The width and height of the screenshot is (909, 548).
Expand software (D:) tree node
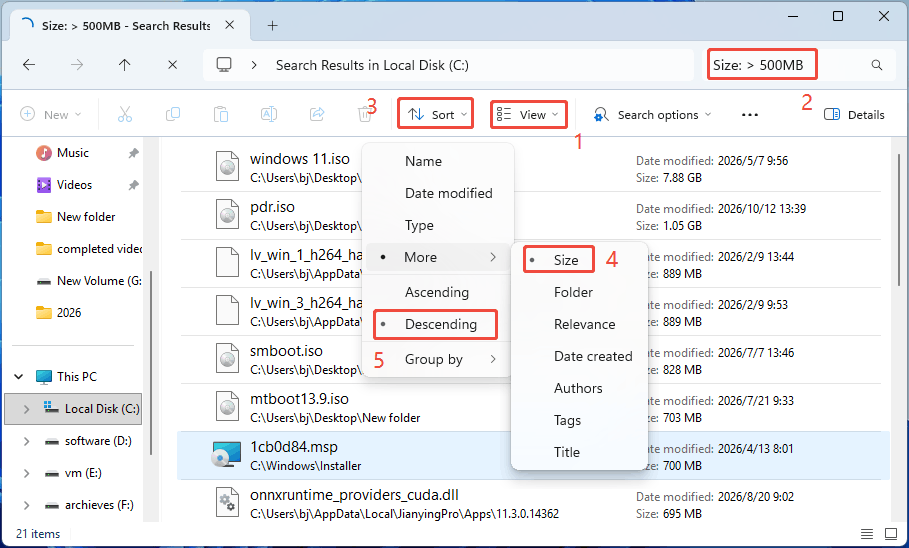pyautogui.click(x=26, y=441)
